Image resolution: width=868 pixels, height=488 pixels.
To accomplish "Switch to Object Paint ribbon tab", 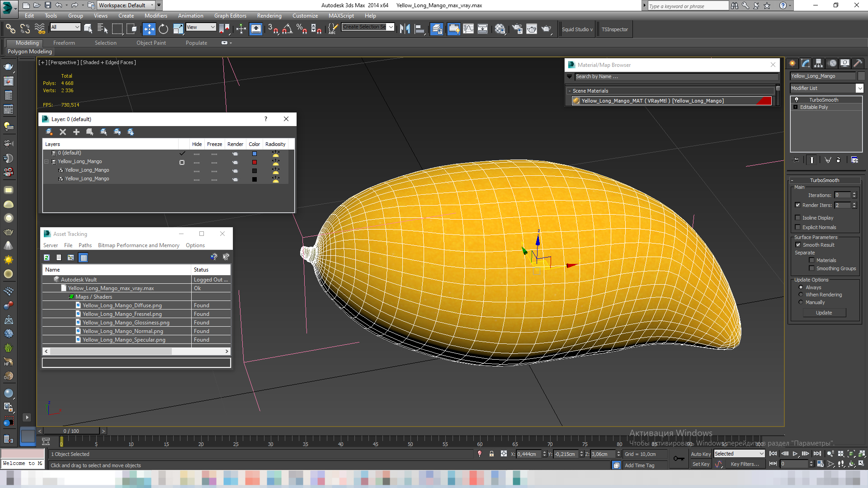I will (151, 43).
